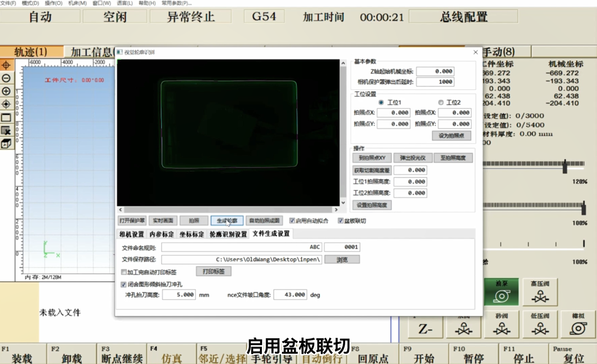This screenshot has width=597, height=364.
Task: Click the image view scroll down arrow
Action: (x=343, y=202)
